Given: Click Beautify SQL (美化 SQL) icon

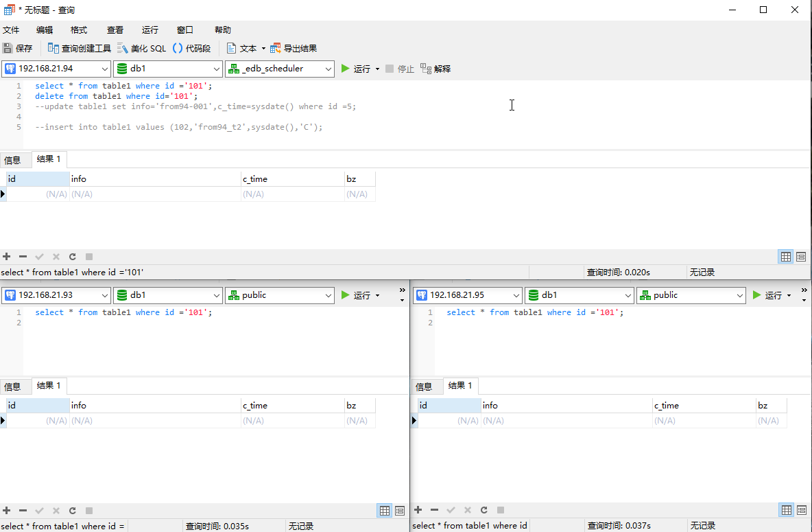Looking at the screenshot, I should pyautogui.click(x=141, y=48).
